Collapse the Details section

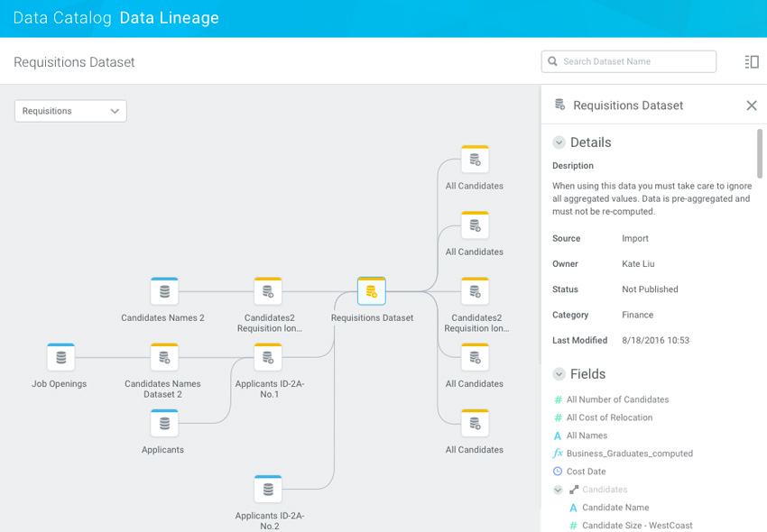559,142
